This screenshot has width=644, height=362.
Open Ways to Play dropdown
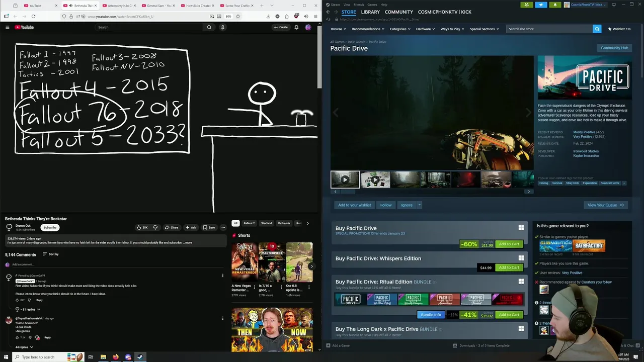pos(452,29)
